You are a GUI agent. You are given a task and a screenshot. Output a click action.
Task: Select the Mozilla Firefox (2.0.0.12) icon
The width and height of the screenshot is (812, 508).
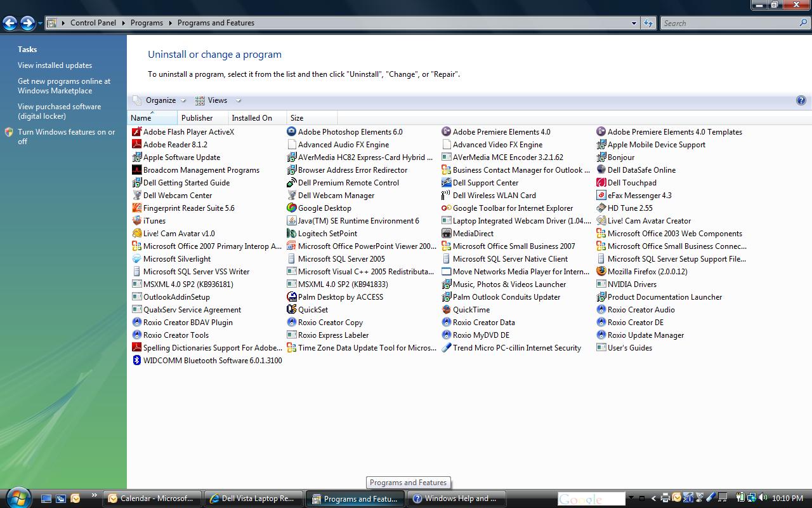[601, 272]
